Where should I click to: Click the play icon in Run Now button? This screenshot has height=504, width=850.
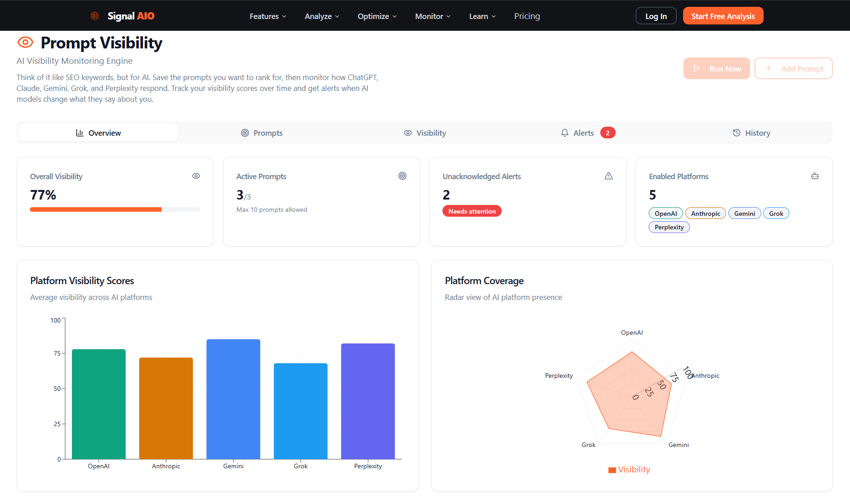(697, 68)
